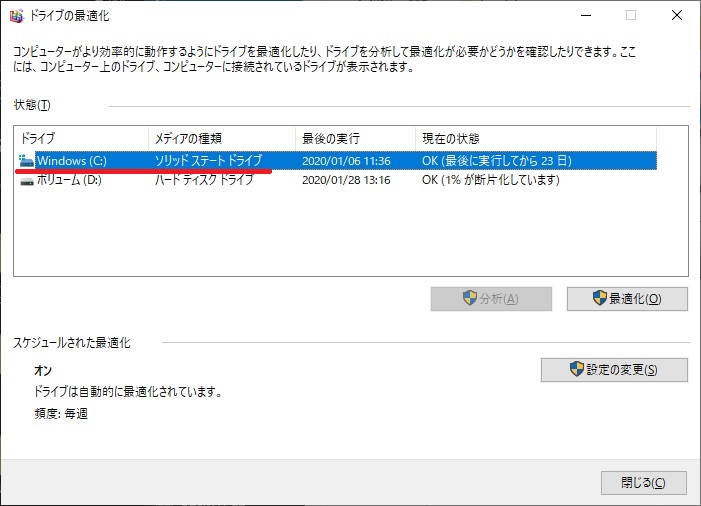Click OK (1% が断片化しています) status

[490, 180]
